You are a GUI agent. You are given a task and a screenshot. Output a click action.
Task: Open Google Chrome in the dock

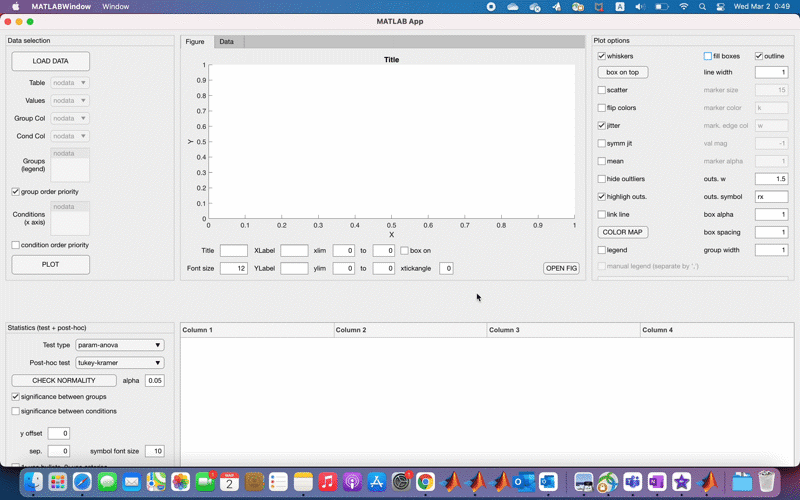coord(426,483)
